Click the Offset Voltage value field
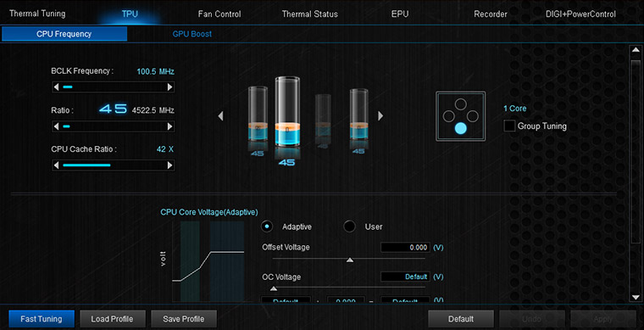This screenshot has height=330, width=644. pyautogui.click(x=405, y=248)
